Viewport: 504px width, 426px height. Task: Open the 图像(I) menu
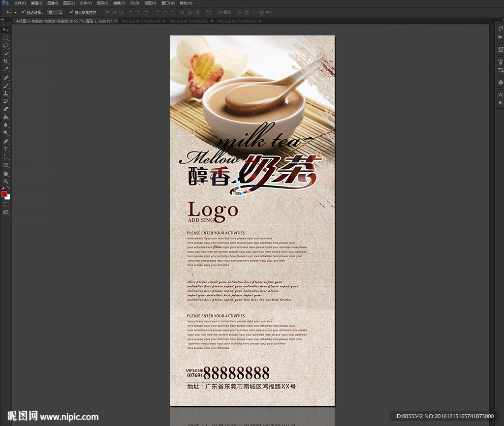point(53,3)
